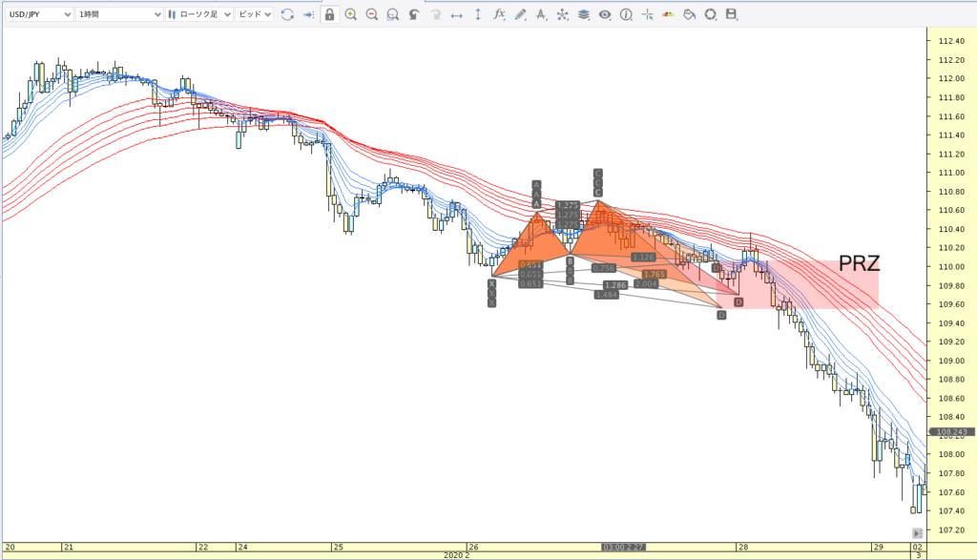Open the fx indicators menu
Screen dimensions: 977x560
pos(499,14)
